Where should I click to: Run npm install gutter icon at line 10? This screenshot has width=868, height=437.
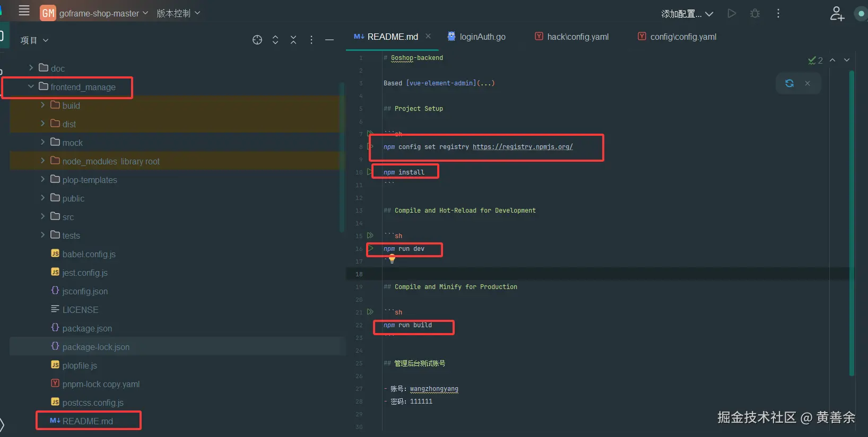369,171
